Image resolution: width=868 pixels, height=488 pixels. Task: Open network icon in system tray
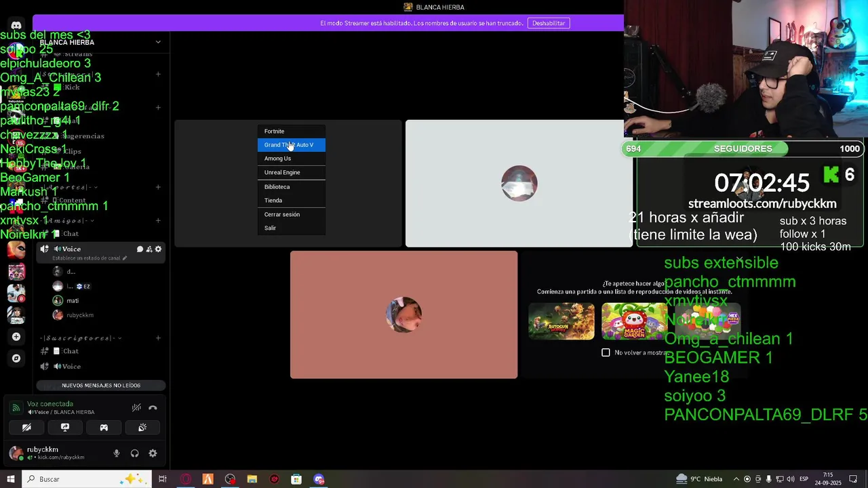pyautogui.click(x=780, y=479)
